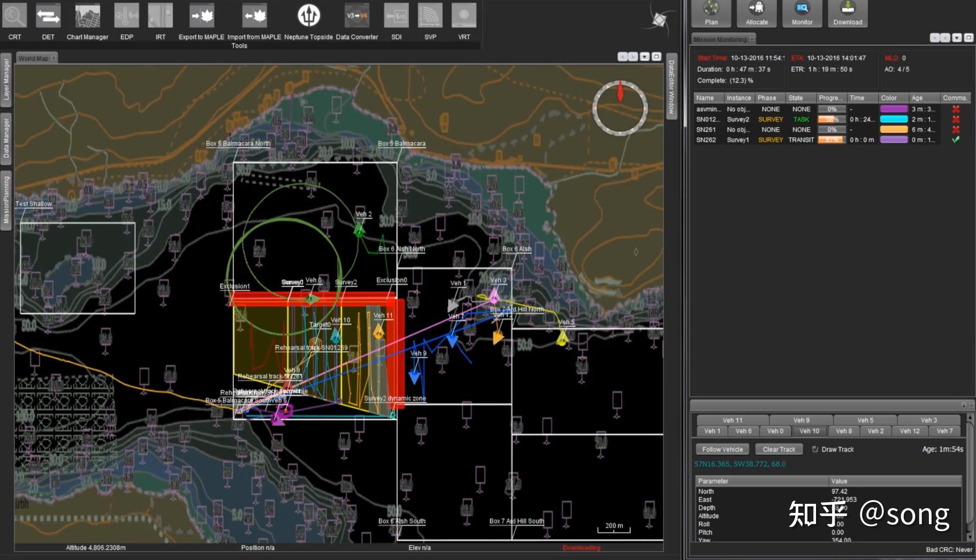Click the SVP toolbar icon
Viewport: 976px width, 560px height.
(x=430, y=16)
